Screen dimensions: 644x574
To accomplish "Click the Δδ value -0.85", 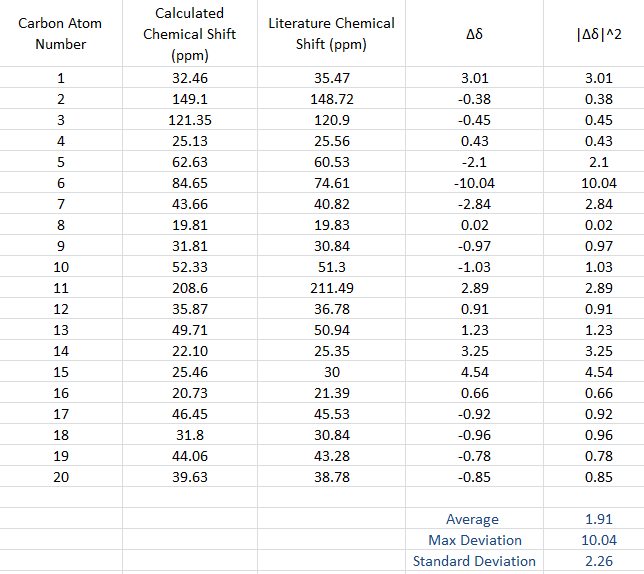I will pos(474,476).
